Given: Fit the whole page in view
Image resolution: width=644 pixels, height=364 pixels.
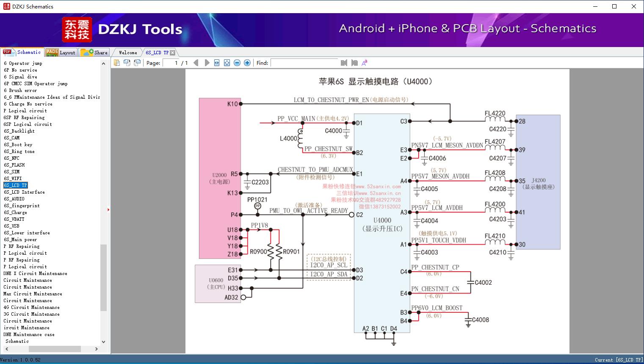Looking at the screenshot, I should [227, 63].
